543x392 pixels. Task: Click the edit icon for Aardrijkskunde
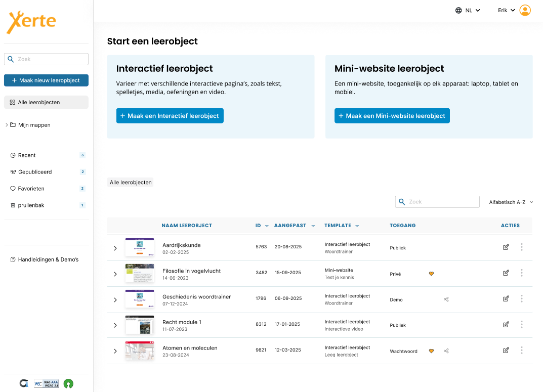(x=506, y=247)
